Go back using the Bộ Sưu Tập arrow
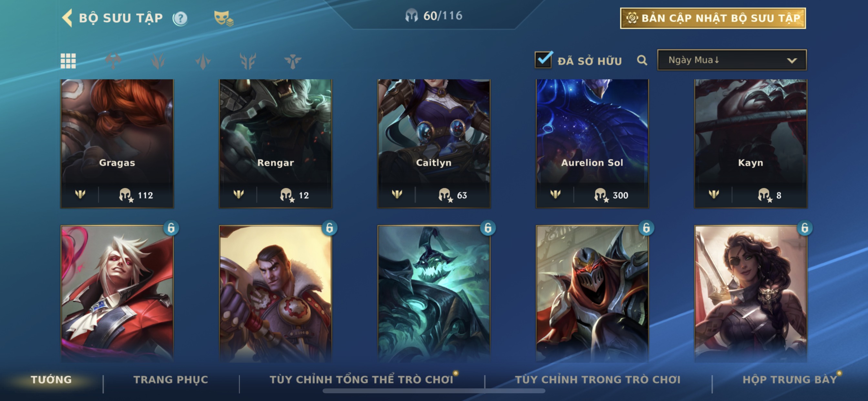This screenshot has width=868, height=401. 67,18
